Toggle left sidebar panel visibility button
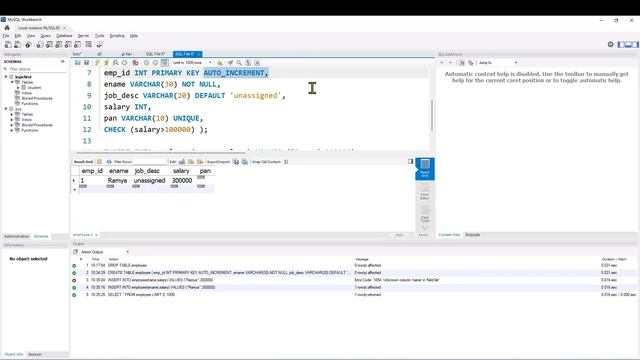This screenshot has width=640, height=360. [x=621, y=44]
